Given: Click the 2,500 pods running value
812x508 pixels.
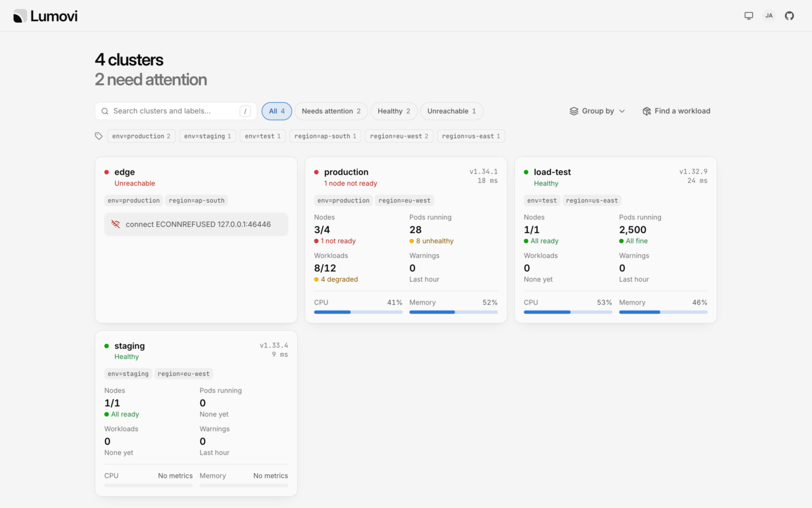Looking at the screenshot, I should pos(633,230).
